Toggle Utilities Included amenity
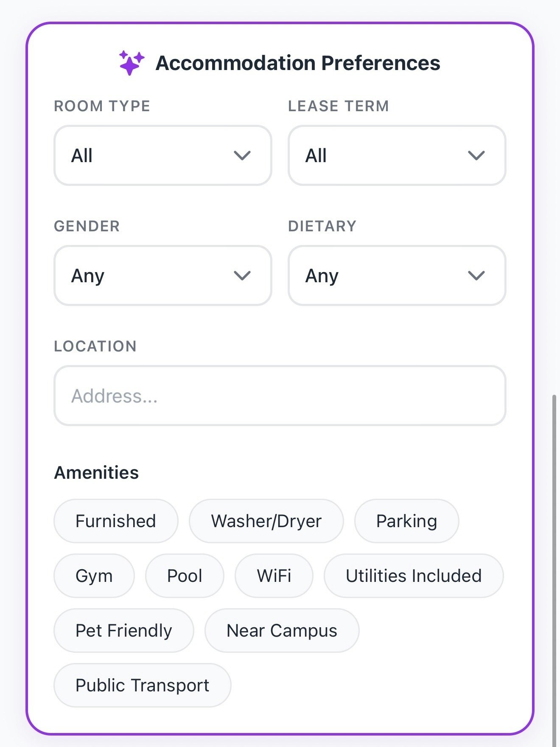Viewport: 560px width, 747px height. pos(414,576)
